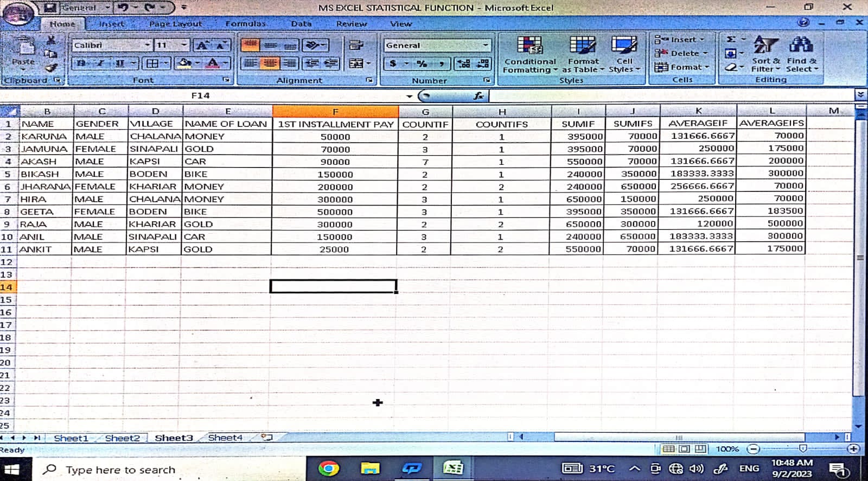Click the Format Painter brush icon
The height and width of the screenshot is (481, 868).
[x=51, y=68]
